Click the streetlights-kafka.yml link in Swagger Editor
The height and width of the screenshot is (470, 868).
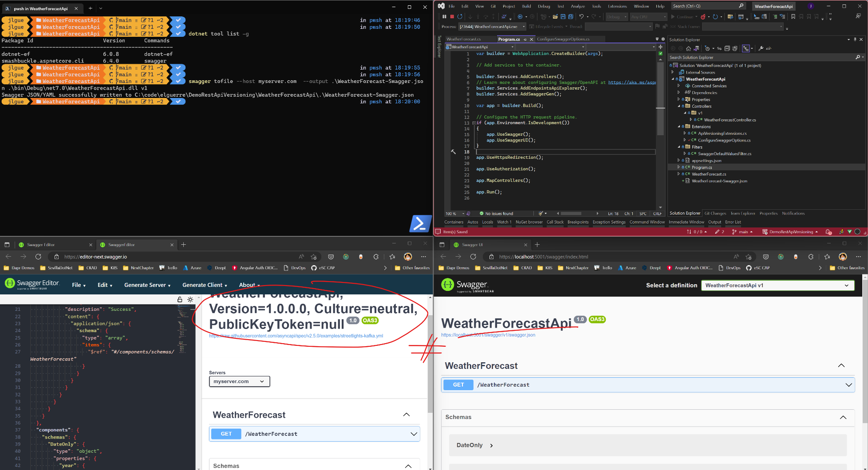(296, 336)
